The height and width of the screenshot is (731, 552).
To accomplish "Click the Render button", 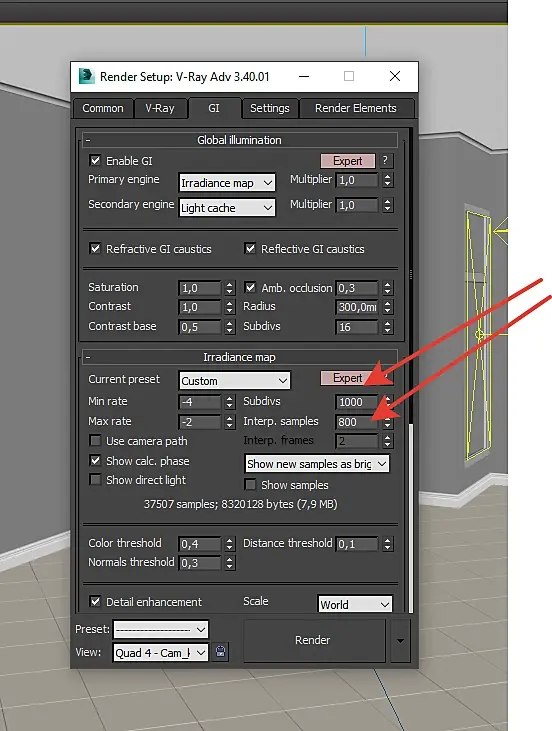I will click(x=312, y=640).
